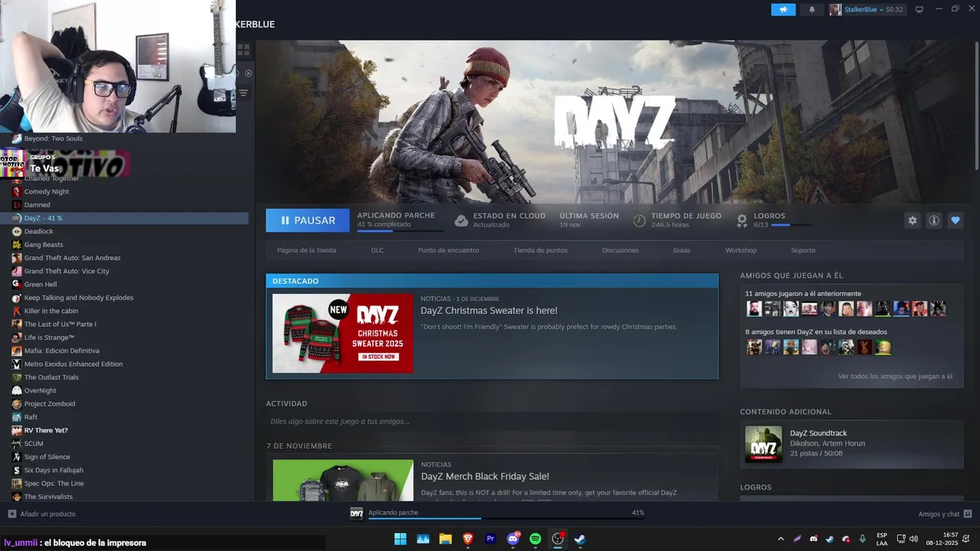The height and width of the screenshot is (551, 980).
Task: Open the Soporte tab
Action: click(x=803, y=250)
